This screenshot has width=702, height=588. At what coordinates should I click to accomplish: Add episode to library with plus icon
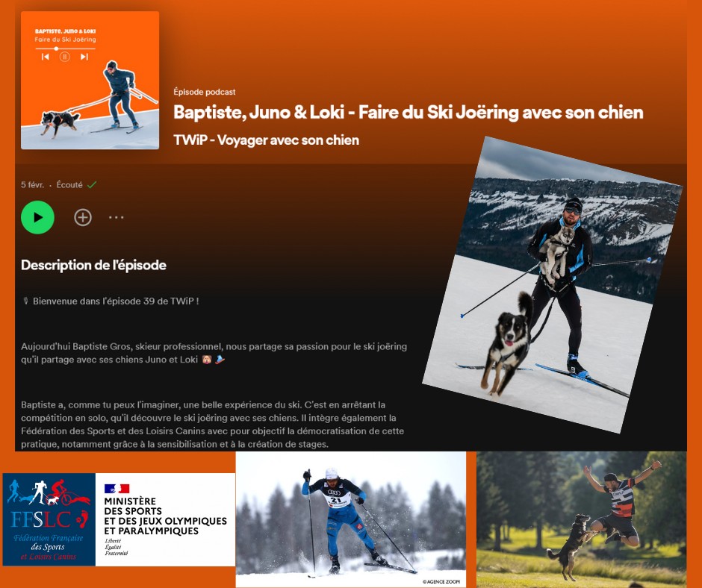(x=83, y=217)
